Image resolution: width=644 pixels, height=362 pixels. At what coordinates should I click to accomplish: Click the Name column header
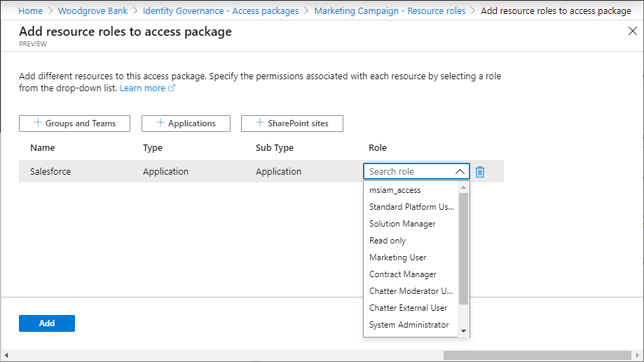(42, 148)
